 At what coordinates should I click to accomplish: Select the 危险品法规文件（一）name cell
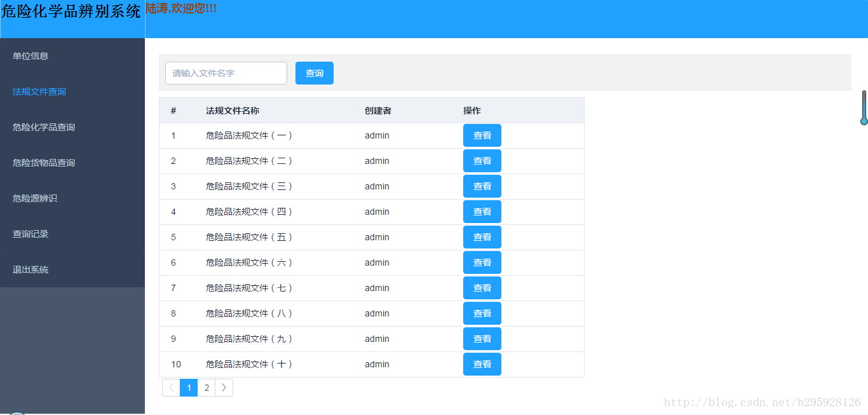[250, 135]
